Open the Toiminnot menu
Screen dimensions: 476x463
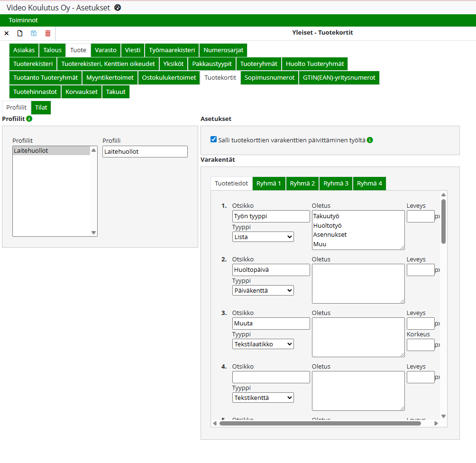pos(23,20)
